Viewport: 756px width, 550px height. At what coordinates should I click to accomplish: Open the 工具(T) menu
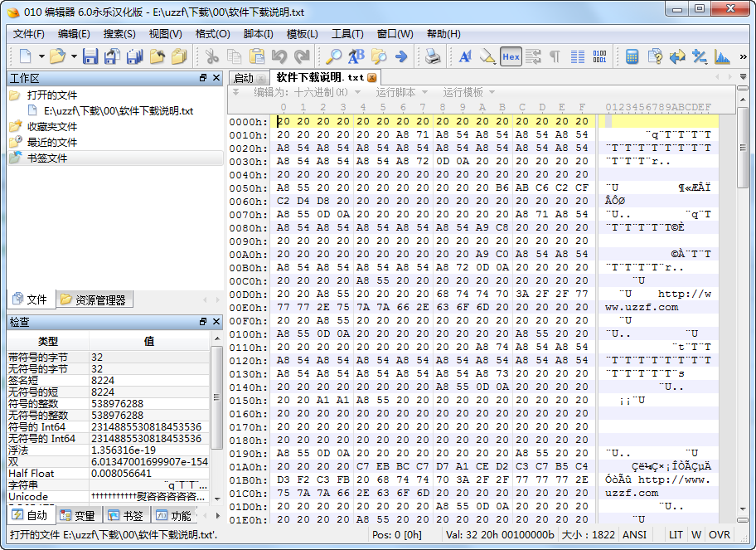(347, 34)
